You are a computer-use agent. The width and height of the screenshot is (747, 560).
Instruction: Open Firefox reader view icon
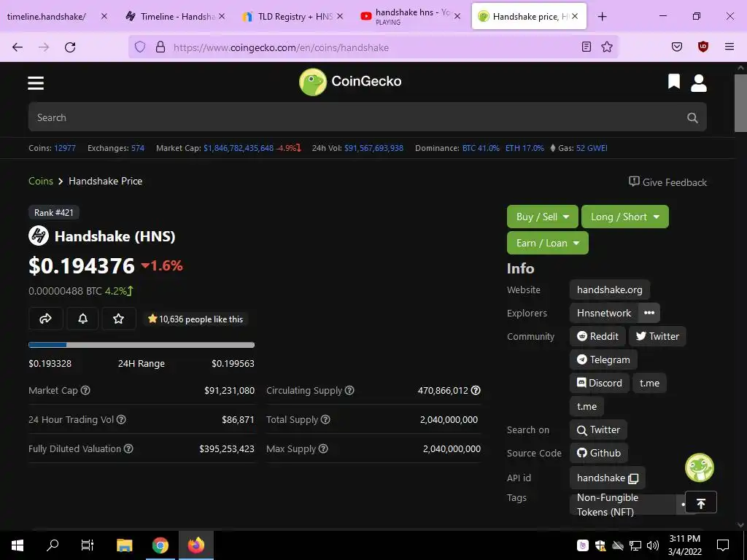tap(587, 47)
